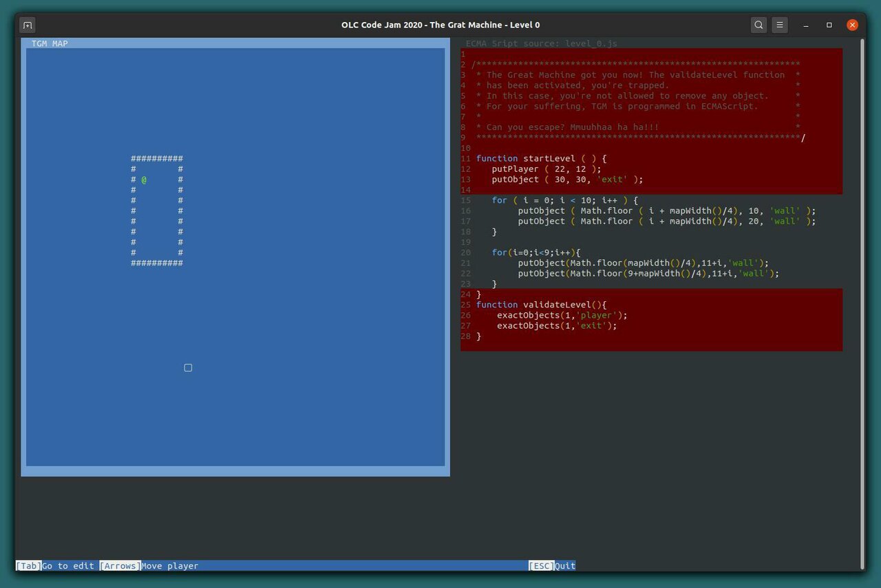
Task: Click the TGM MAP panel title
Action: pos(50,43)
